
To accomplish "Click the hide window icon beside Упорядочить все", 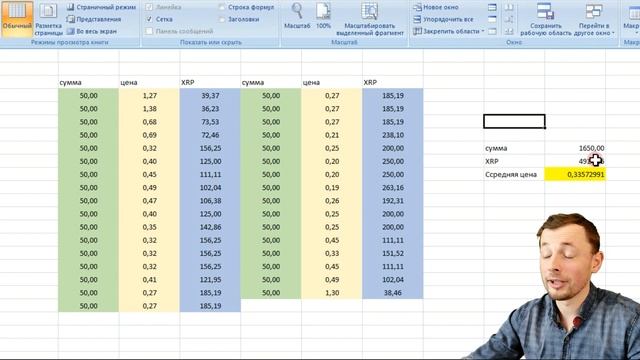I will tap(492, 19).
